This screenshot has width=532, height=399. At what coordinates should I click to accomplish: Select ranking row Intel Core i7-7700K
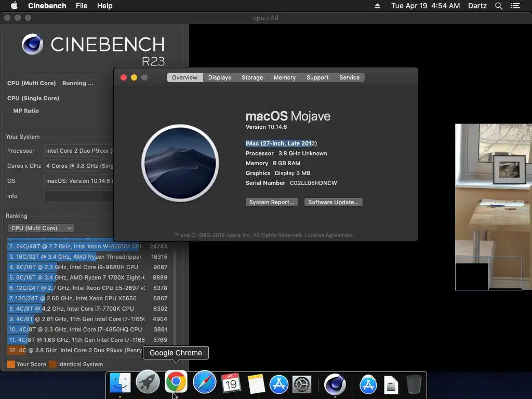(x=88, y=309)
